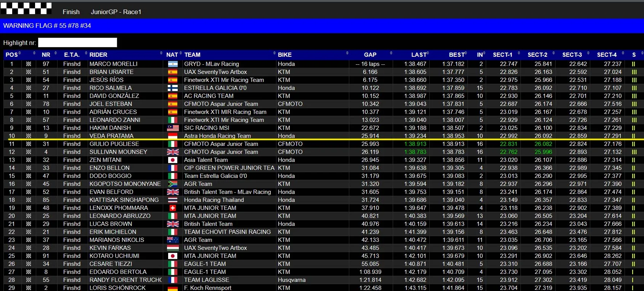Click the Switzerland flag for Lenoxx Phommara
644x291 pixels.
pyautogui.click(x=173, y=208)
